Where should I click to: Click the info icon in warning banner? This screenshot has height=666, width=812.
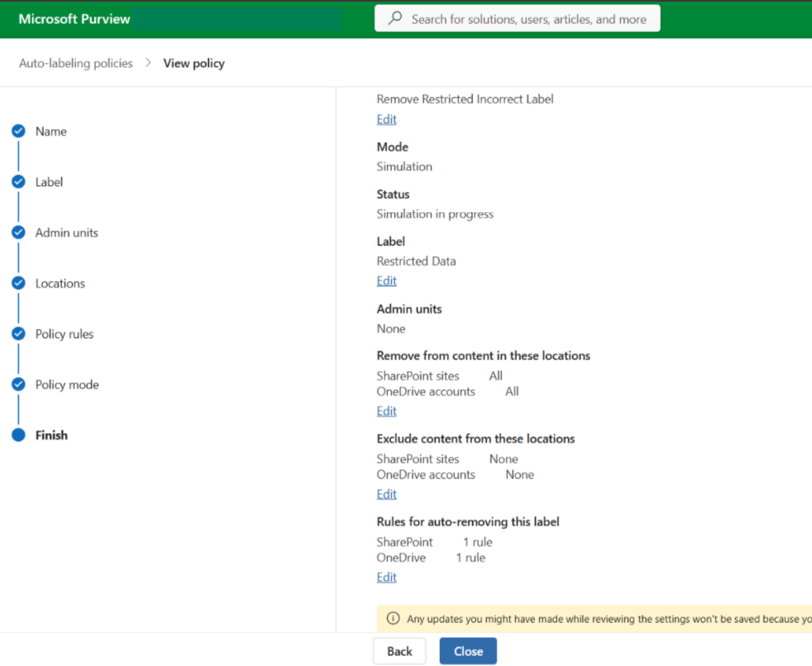click(394, 619)
